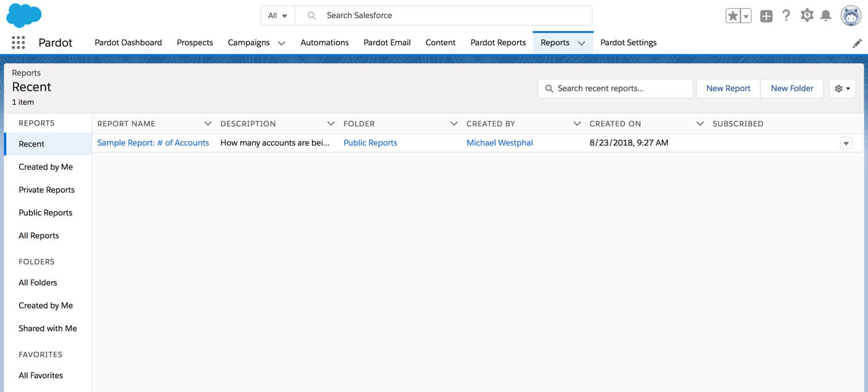Screen dimensions: 868x392
Task: Click the Subscribed column header
Action: pyautogui.click(x=737, y=124)
